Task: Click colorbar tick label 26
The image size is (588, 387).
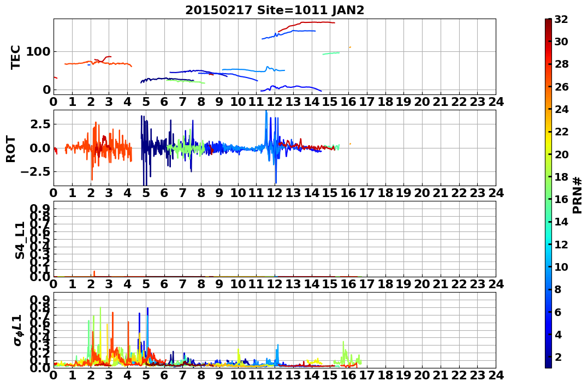Action: point(561,87)
